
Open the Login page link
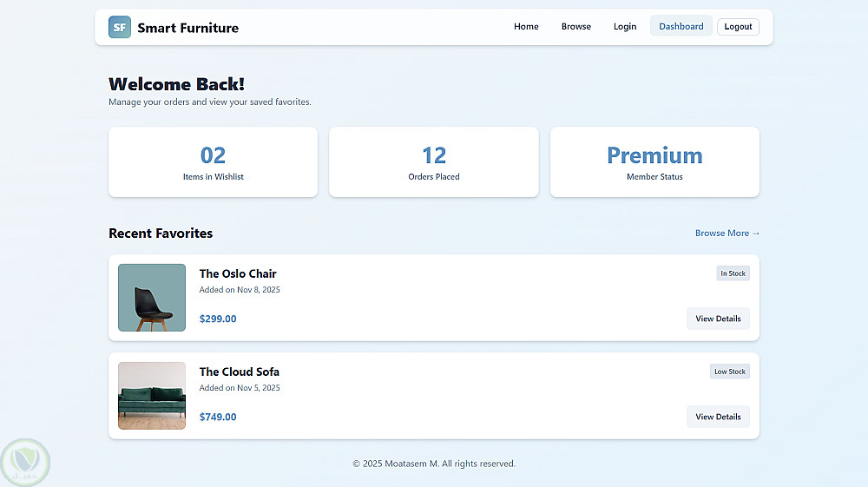click(x=624, y=27)
